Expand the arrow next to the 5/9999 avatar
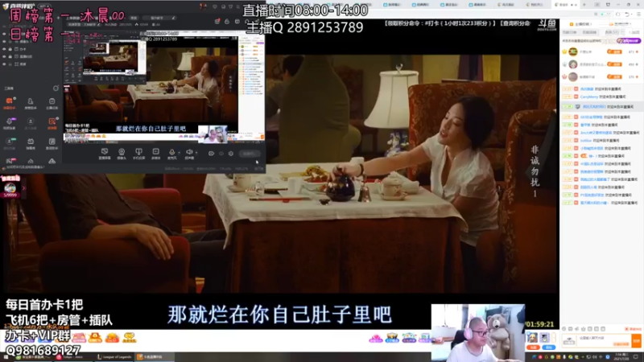 pos(23,188)
